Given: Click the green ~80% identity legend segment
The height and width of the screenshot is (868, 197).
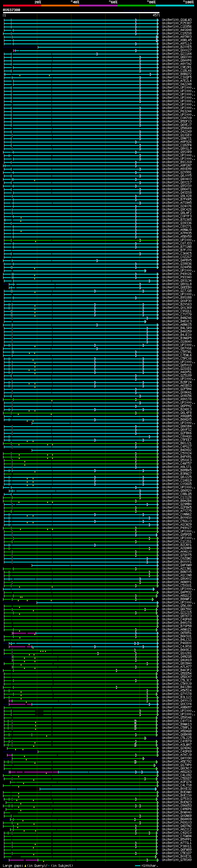Looking at the screenshot, I should (x=137, y=6).
